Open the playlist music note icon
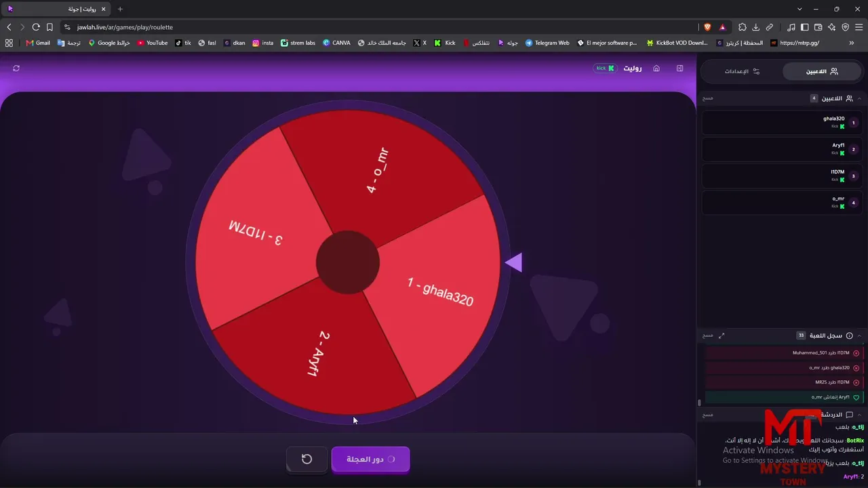 click(791, 27)
